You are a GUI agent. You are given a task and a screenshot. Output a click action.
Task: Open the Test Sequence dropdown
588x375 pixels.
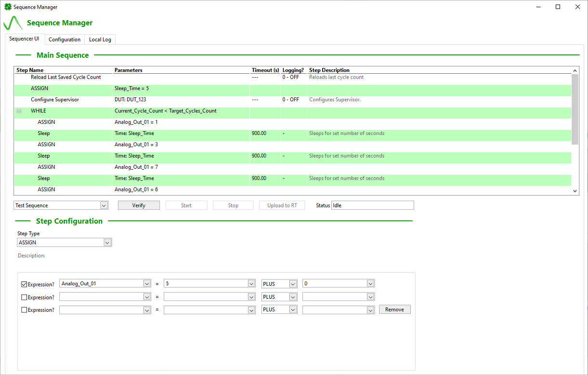[x=104, y=205]
